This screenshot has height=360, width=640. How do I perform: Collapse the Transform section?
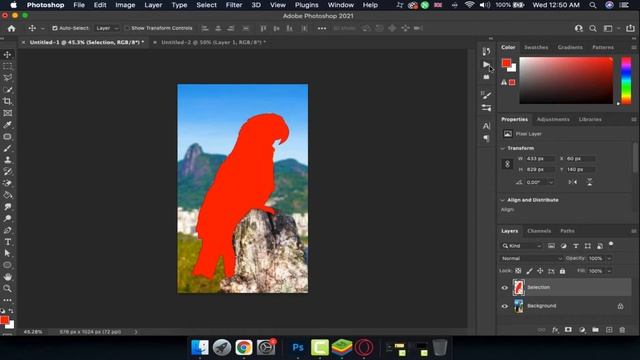pyautogui.click(x=503, y=148)
